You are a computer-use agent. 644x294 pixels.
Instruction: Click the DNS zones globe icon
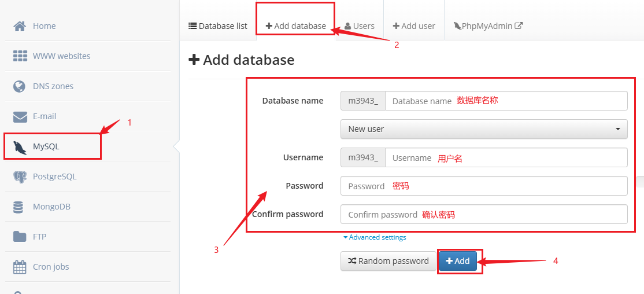(x=20, y=86)
